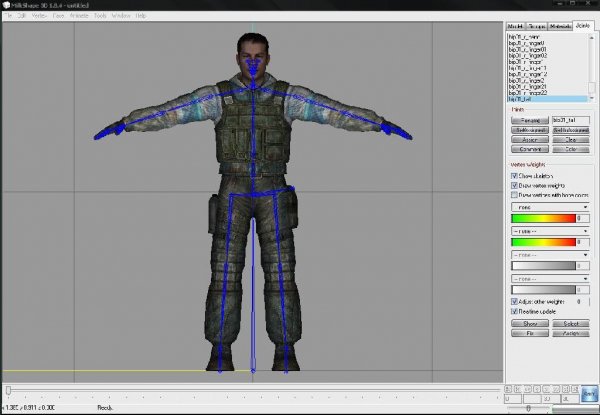600x415 pixels.
Task: Jump to first animation frame icon
Action: [x=508, y=389]
